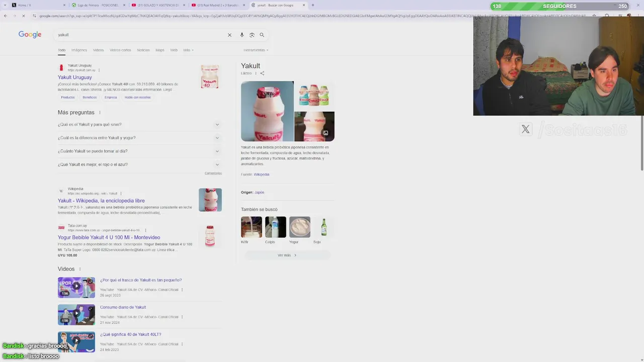Expand 'Ver más' under También se buscó
Screen dimensions: 644x362
pyautogui.click(x=287, y=255)
